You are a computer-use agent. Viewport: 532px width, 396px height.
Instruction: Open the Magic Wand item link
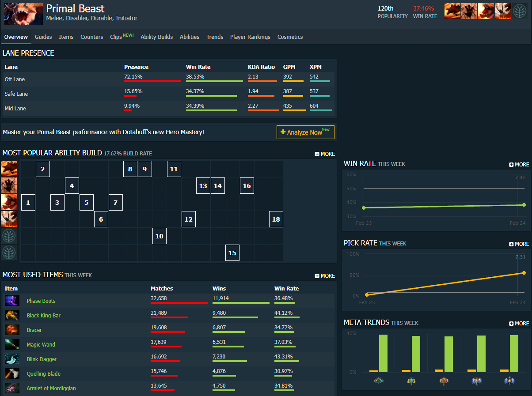point(41,345)
